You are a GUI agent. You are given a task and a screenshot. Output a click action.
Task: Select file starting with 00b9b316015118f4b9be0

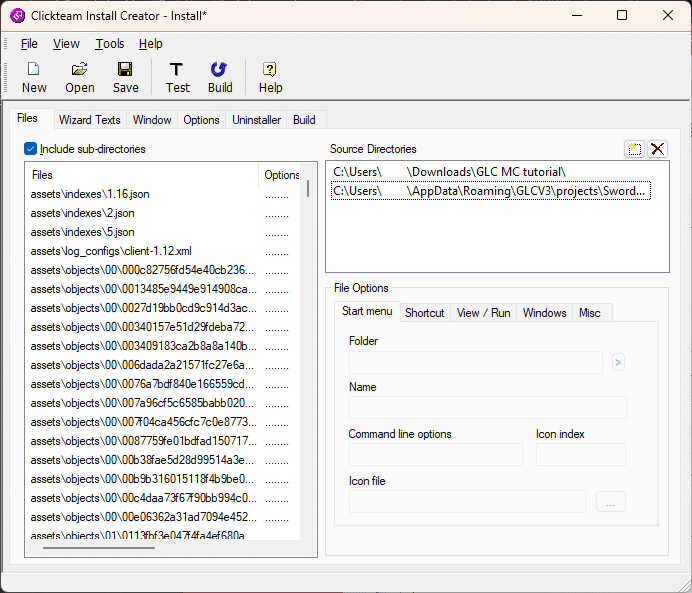point(142,479)
